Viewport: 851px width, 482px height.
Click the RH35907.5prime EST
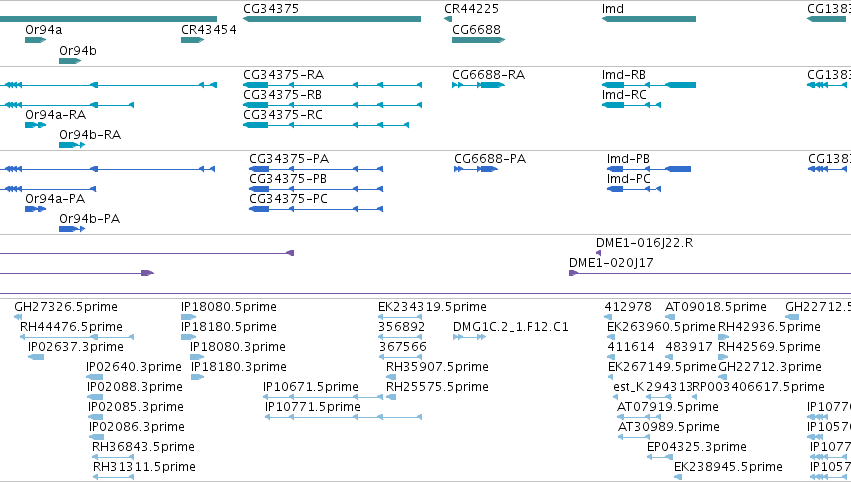pos(391,377)
